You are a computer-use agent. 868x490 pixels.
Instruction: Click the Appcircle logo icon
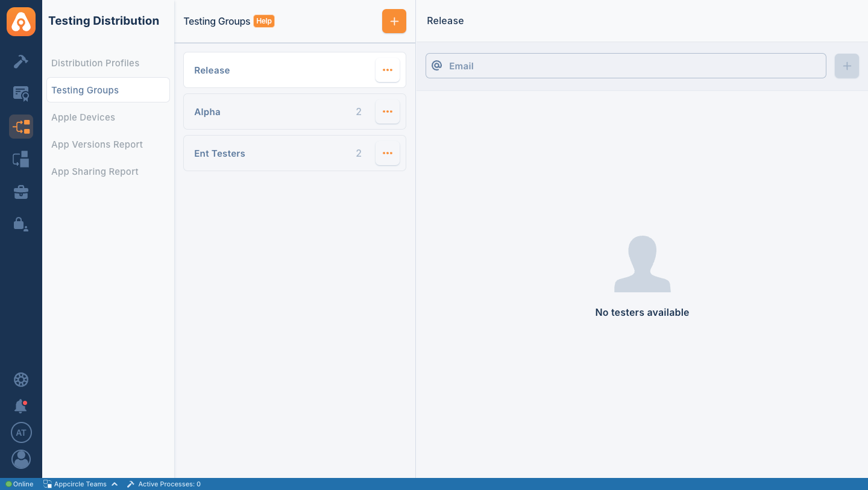pyautogui.click(x=21, y=22)
